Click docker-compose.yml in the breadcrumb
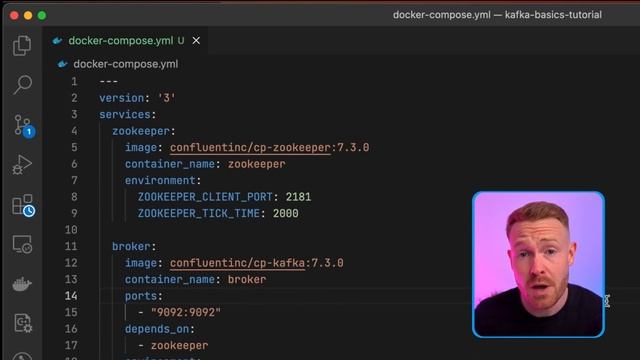 125,64
